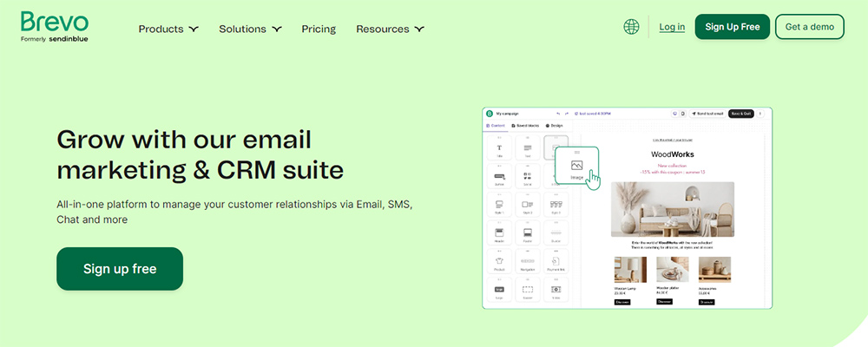The width and height of the screenshot is (868, 347).
Task: Select the Style 2 layout block
Action: coord(528,206)
